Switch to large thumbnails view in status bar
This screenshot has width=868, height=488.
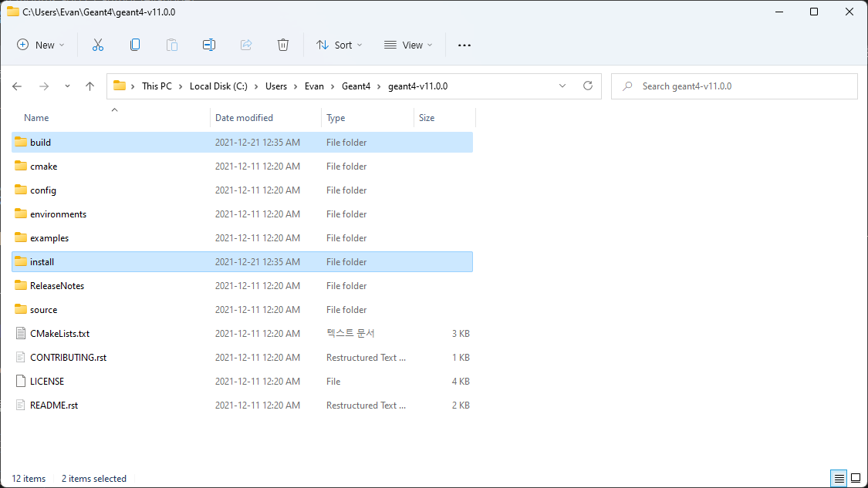click(x=855, y=478)
